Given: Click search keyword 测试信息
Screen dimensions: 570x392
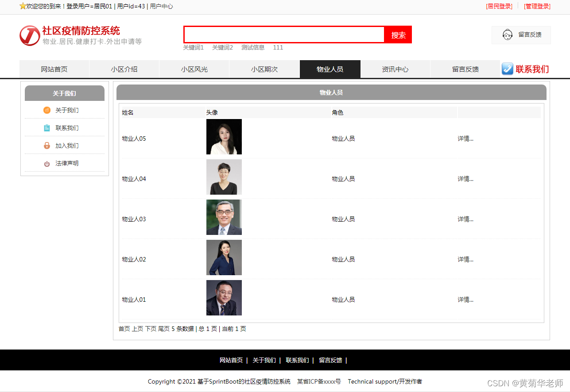Looking at the screenshot, I should pos(253,47).
